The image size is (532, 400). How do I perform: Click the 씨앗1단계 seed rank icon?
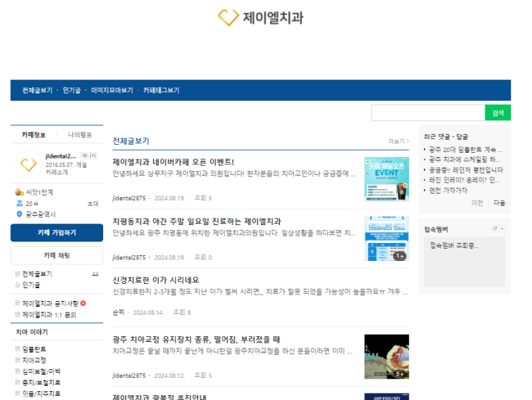(x=19, y=192)
